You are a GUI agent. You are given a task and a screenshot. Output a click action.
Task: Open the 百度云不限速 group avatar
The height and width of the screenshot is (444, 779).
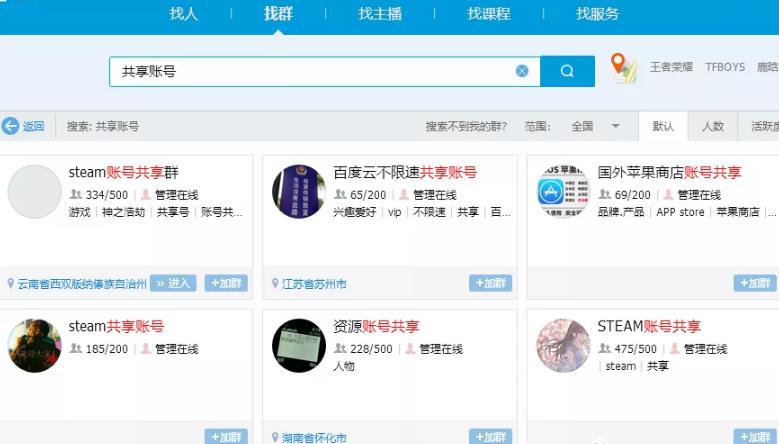[298, 192]
